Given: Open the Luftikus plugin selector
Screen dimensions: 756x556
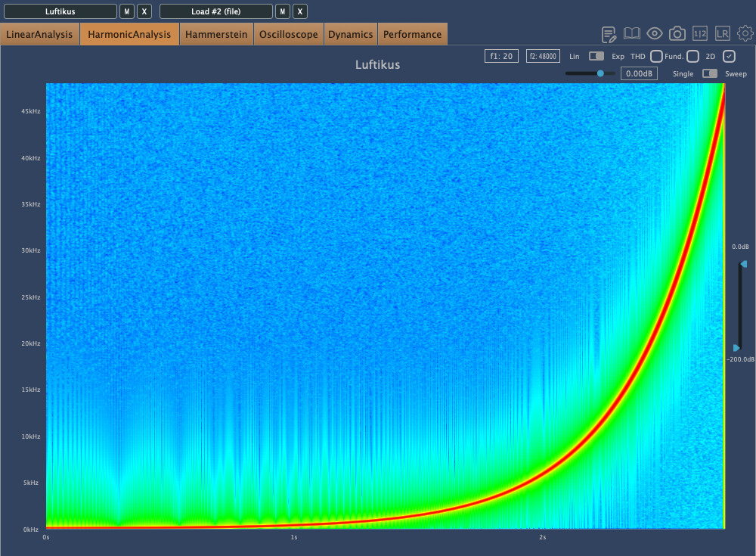Looking at the screenshot, I should click(x=60, y=11).
